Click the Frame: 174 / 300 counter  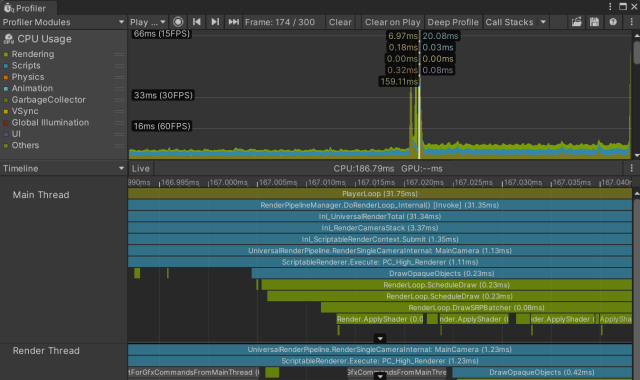click(x=280, y=22)
